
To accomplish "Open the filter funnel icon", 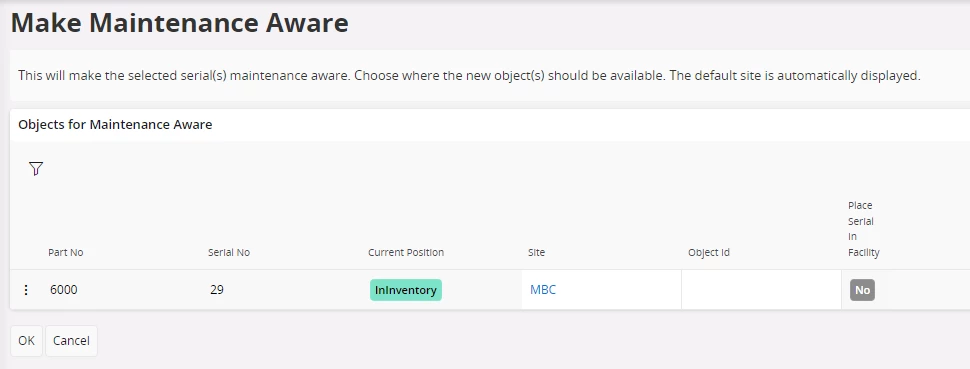I will tap(36, 168).
